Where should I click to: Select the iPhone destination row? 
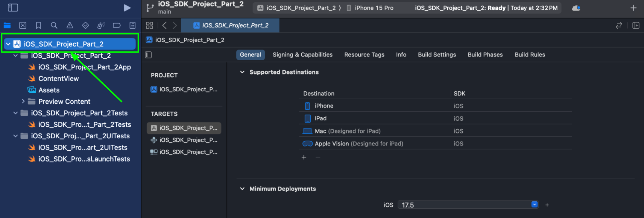[436, 106]
